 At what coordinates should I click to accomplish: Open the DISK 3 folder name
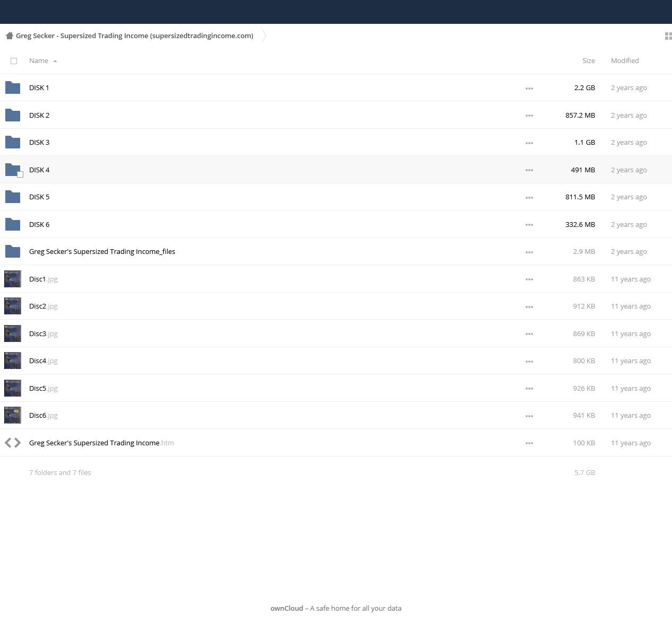39,143
